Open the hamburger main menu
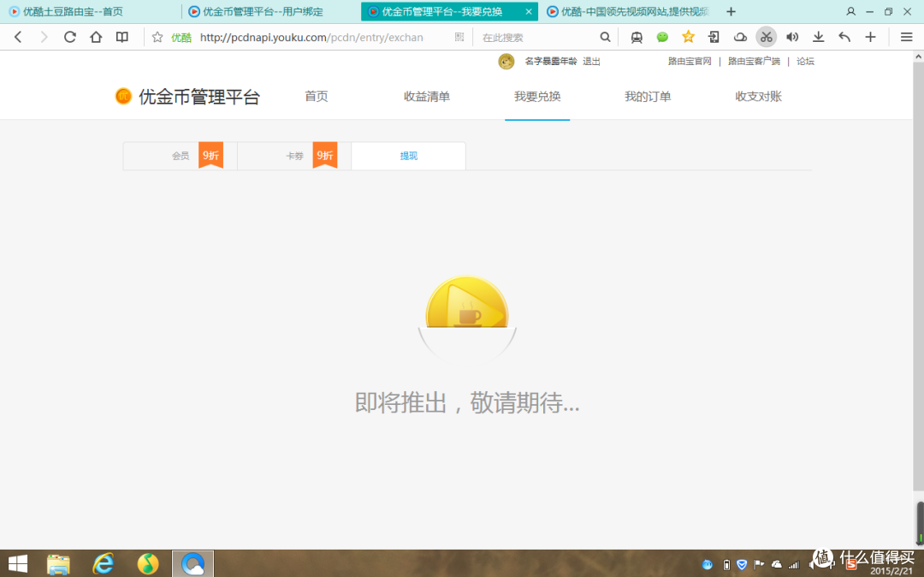The image size is (924, 577). tap(906, 37)
